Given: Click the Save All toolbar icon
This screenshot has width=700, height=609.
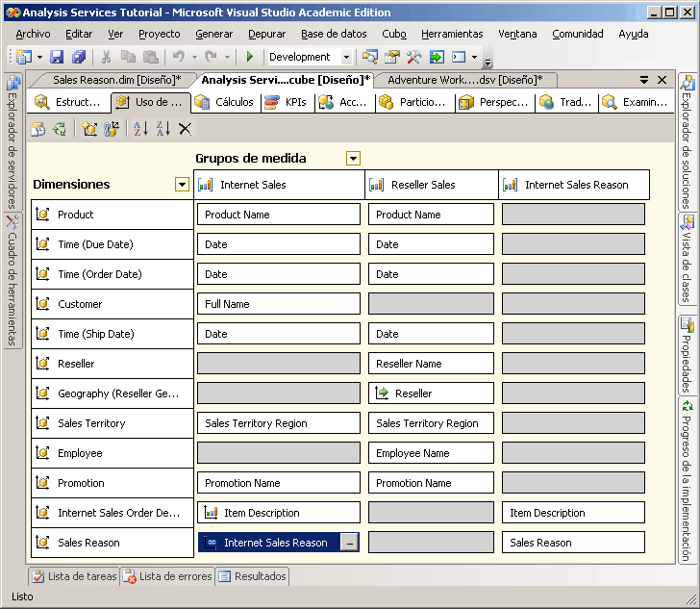Looking at the screenshot, I should pos(78,58).
